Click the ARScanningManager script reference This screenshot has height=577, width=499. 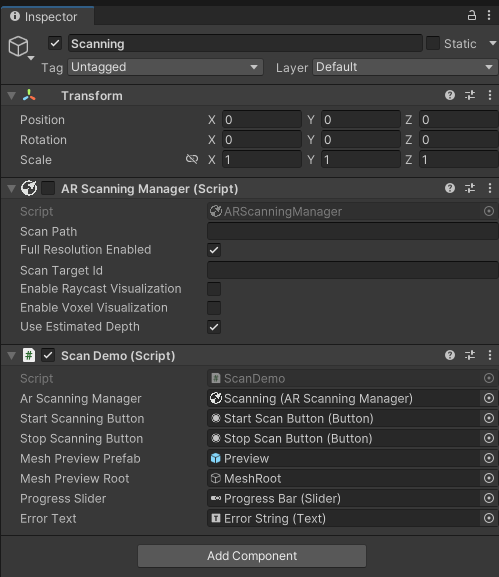[x=343, y=212]
